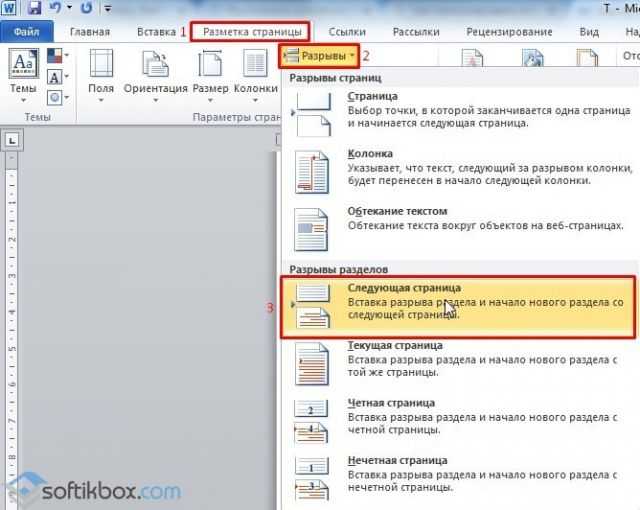Image resolution: width=640 pixels, height=510 pixels.
Task: Click the Разрывы breaks button
Action: point(319,55)
